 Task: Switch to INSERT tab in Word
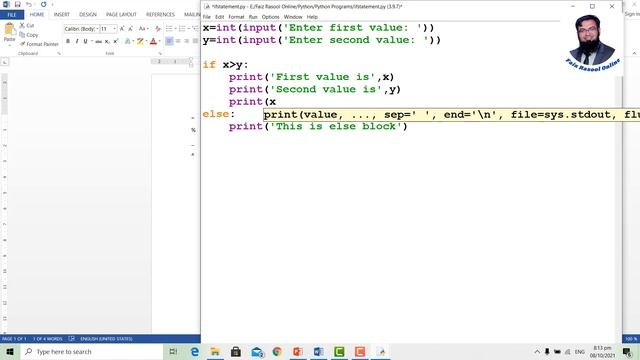(62, 15)
